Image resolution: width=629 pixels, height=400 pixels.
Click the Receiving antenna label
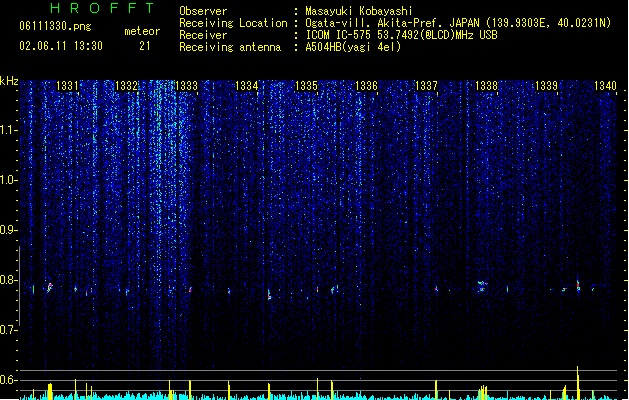point(230,47)
